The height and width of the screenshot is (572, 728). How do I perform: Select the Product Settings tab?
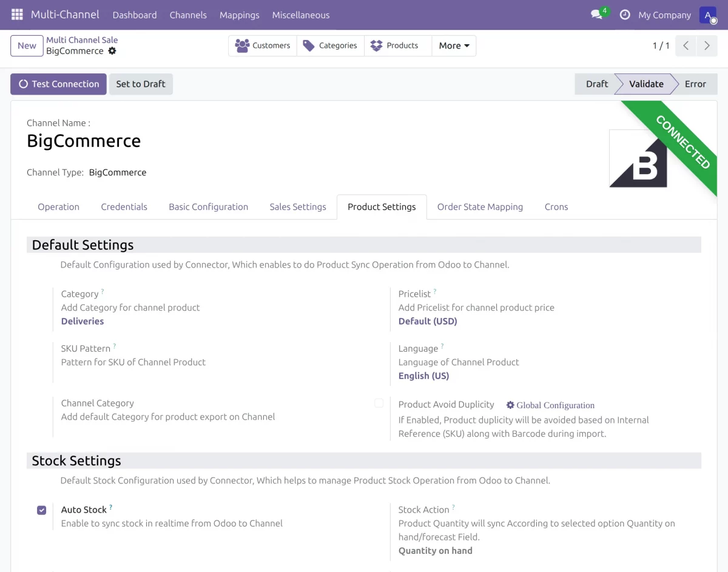click(382, 207)
